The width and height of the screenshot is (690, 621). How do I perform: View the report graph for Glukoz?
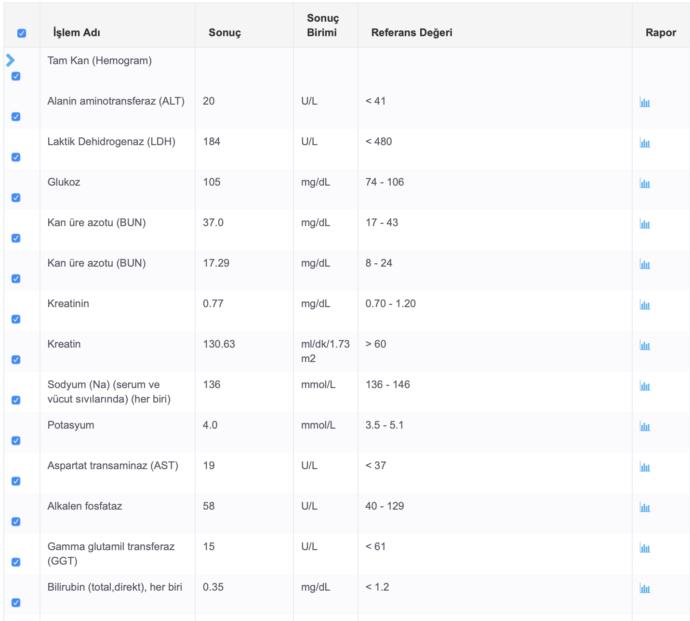pos(645,184)
